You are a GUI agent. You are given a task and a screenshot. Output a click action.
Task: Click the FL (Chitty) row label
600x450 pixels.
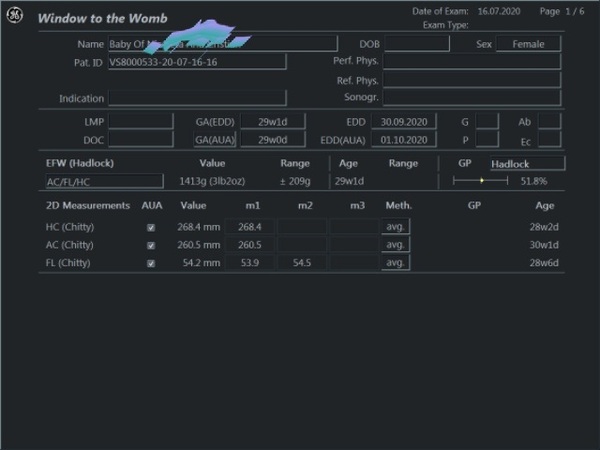68,263
